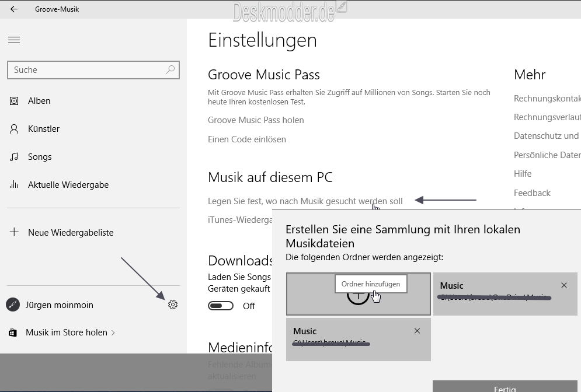This screenshot has height=392, width=581.
Task: Select the Music folder tile under Users
Action: tap(359, 339)
